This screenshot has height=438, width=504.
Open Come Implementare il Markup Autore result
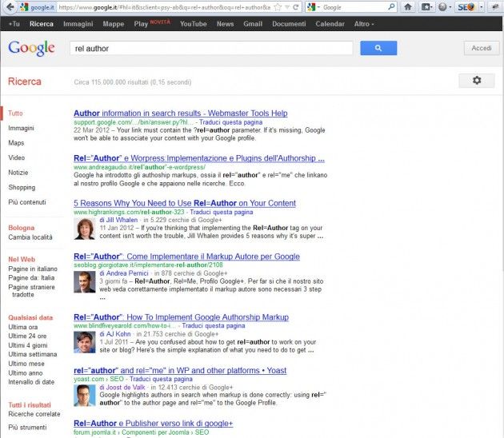coord(186,257)
